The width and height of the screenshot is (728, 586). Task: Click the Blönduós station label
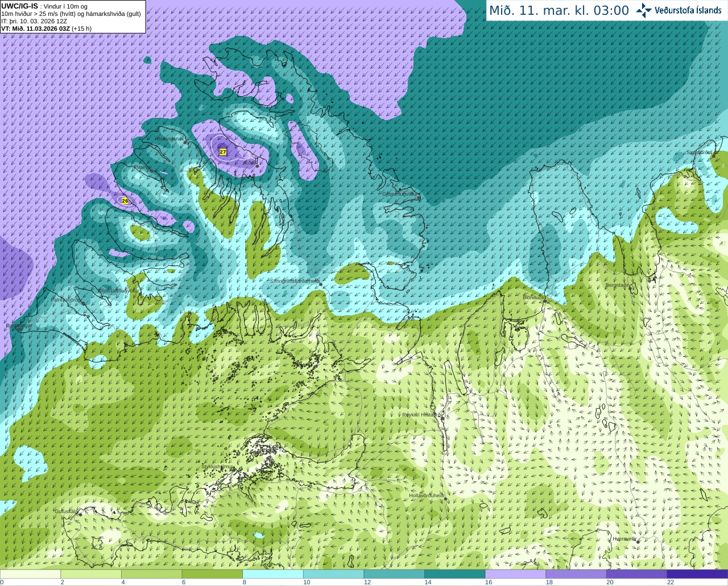(x=533, y=298)
